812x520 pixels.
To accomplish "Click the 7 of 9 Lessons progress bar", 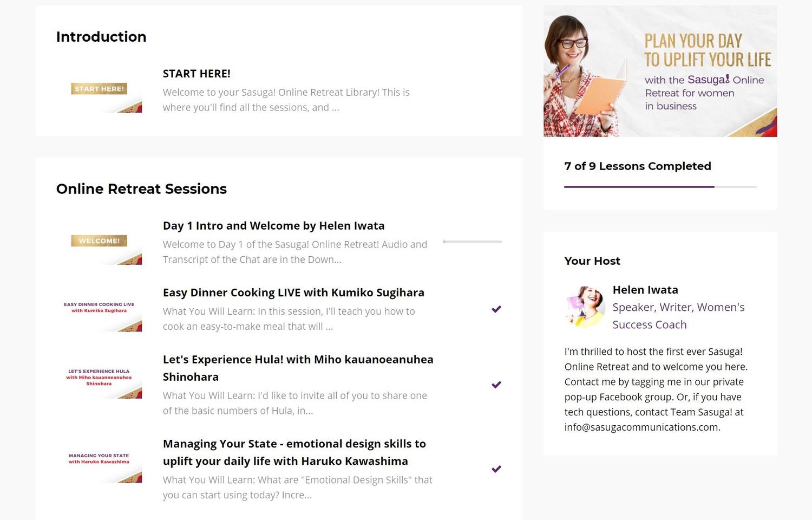I will pyautogui.click(x=660, y=187).
